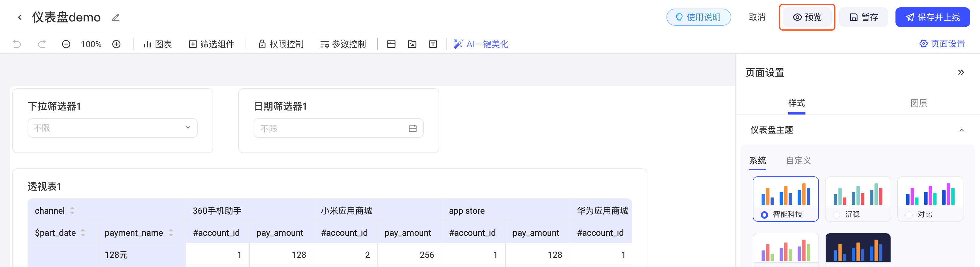Click 保存并上线 to publish
This screenshot has width=980, height=267.
pos(933,17)
